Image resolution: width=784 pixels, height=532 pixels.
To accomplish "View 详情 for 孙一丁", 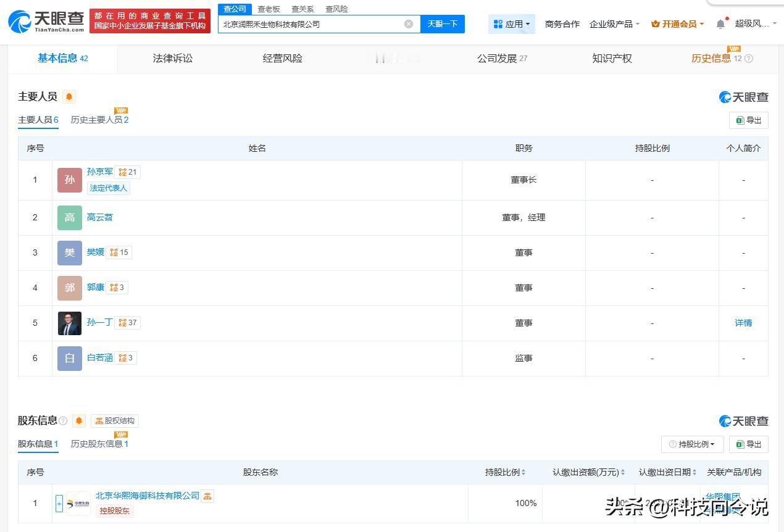I will pyautogui.click(x=743, y=323).
